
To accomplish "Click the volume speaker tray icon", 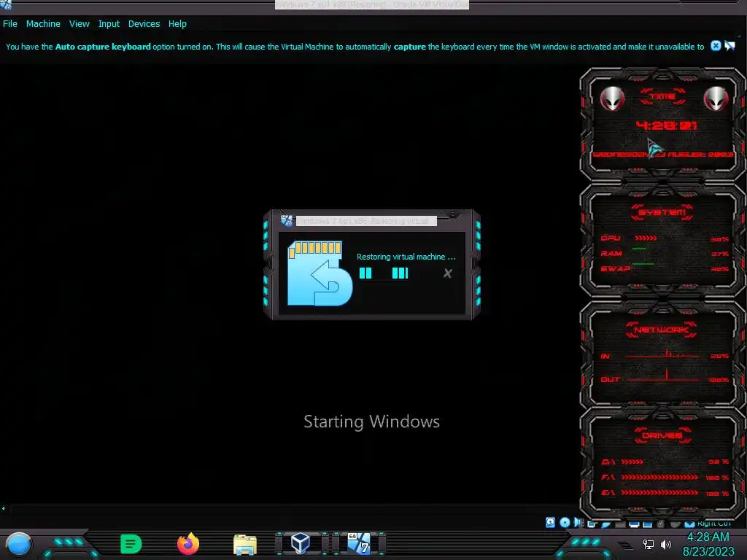I will coord(666,544).
